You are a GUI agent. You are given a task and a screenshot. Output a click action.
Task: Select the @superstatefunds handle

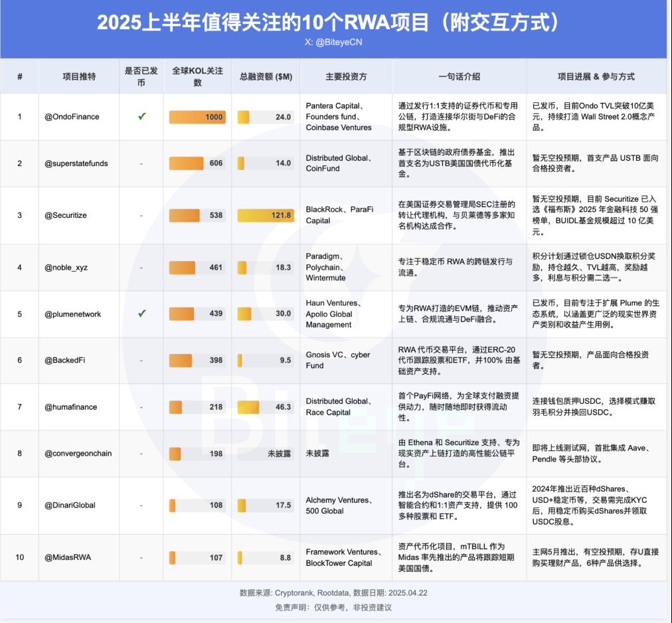click(x=76, y=163)
